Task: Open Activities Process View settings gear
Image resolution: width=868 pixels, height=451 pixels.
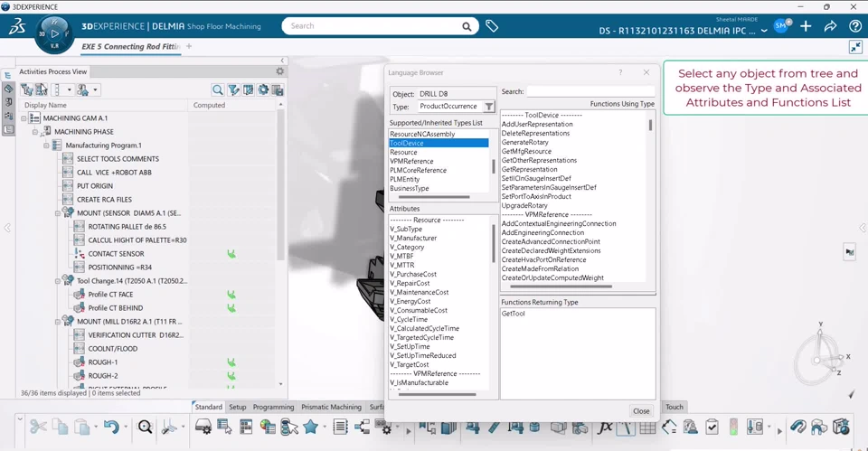Action: pyautogui.click(x=280, y=71)
